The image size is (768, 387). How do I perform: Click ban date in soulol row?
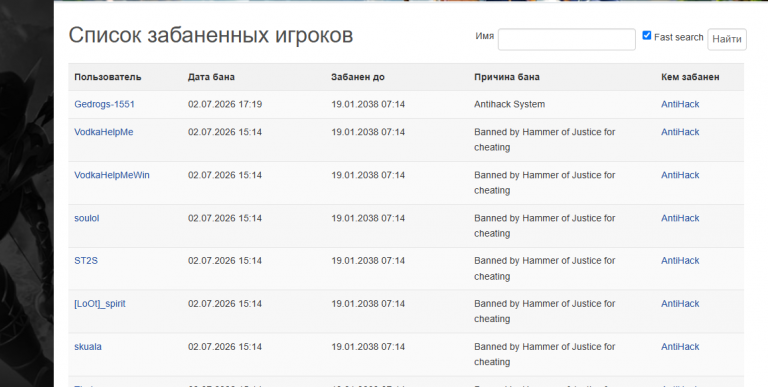tap(225, 218)
